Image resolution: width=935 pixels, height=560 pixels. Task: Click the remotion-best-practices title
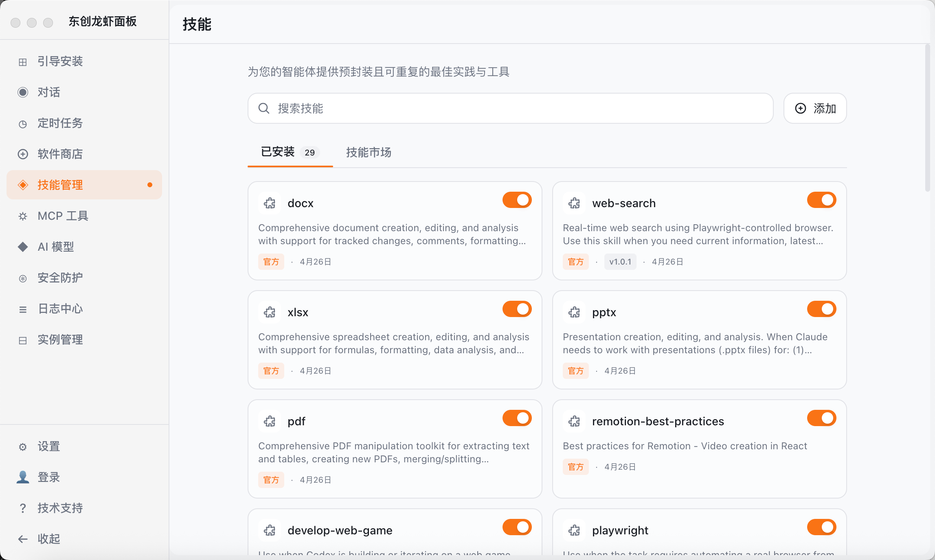click(658, 421)
